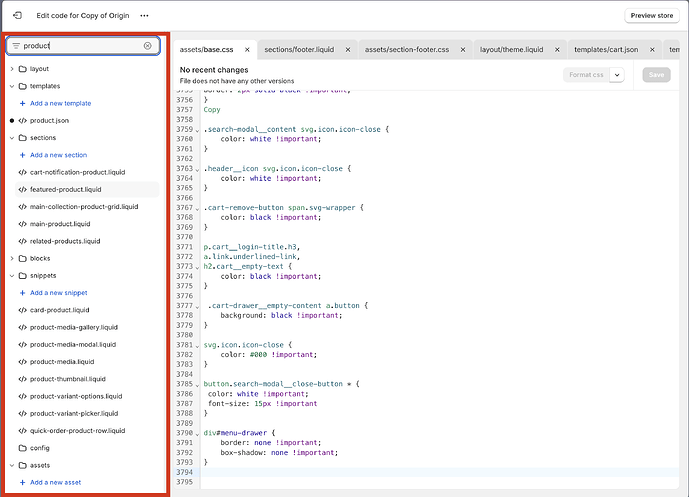Open the three-dot more actions menu
The width and height of the screenshot is (689, 497).
[144, 16]
